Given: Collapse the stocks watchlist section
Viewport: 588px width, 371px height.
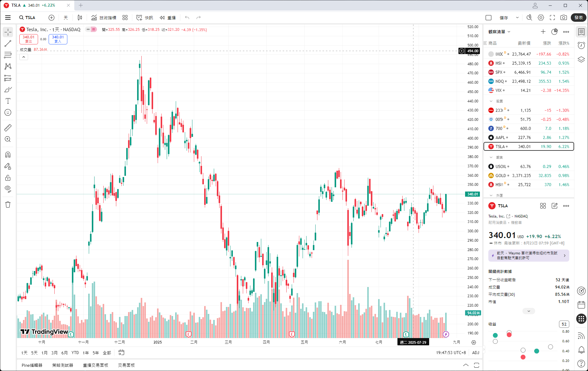Looking at the screenshot, I should pyautogui.click(x=491, y=101).
